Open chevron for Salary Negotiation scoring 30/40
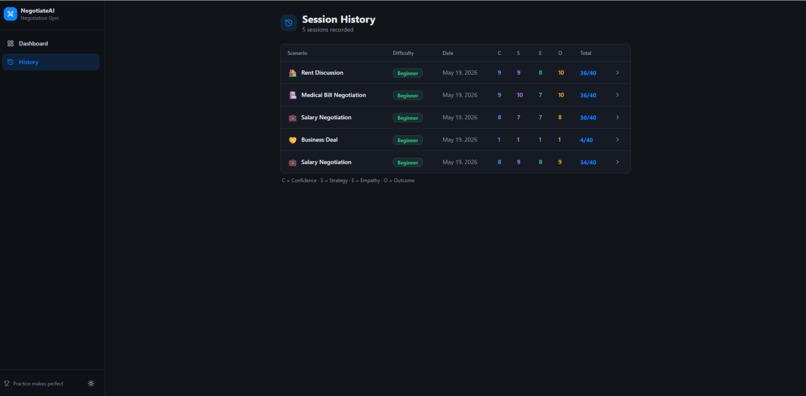806x396 pixels. coord(617,117)
